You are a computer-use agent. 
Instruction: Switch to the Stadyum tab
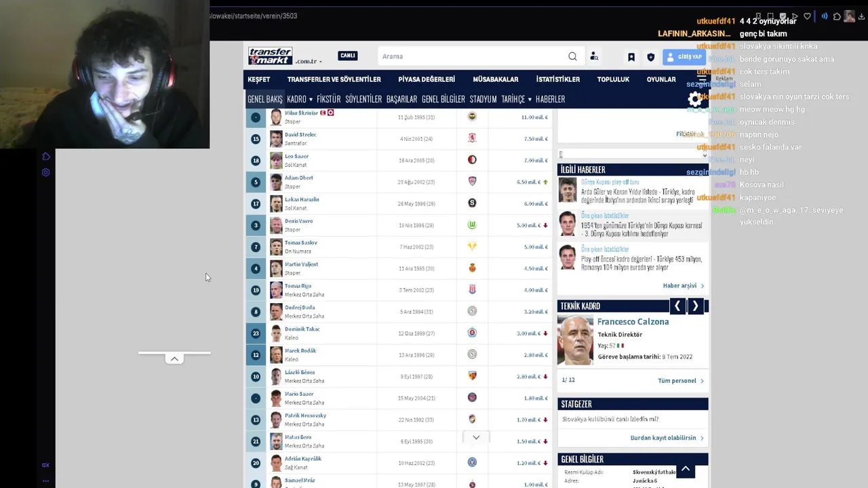(483, 99)
